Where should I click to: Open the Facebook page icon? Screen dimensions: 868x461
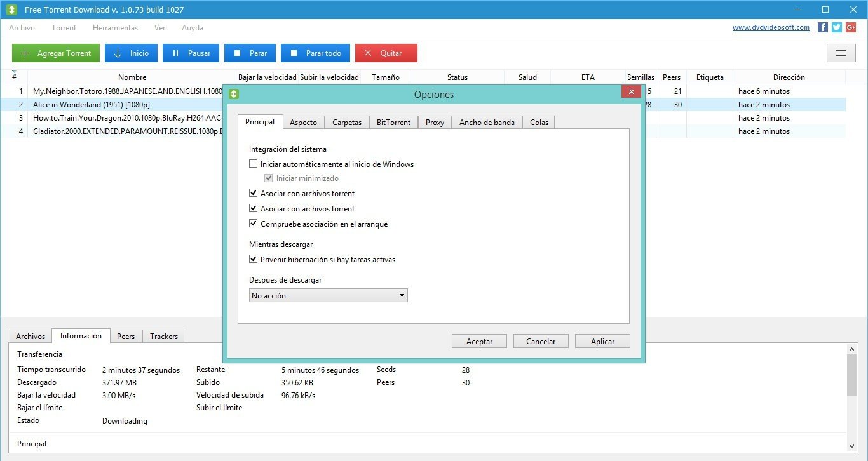pyautogui.click(x=823, y=27)
